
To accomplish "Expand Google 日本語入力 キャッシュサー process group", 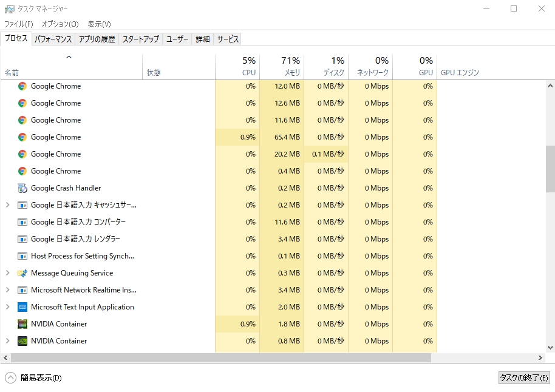I will pyautogui.click(x=7, y=205).
